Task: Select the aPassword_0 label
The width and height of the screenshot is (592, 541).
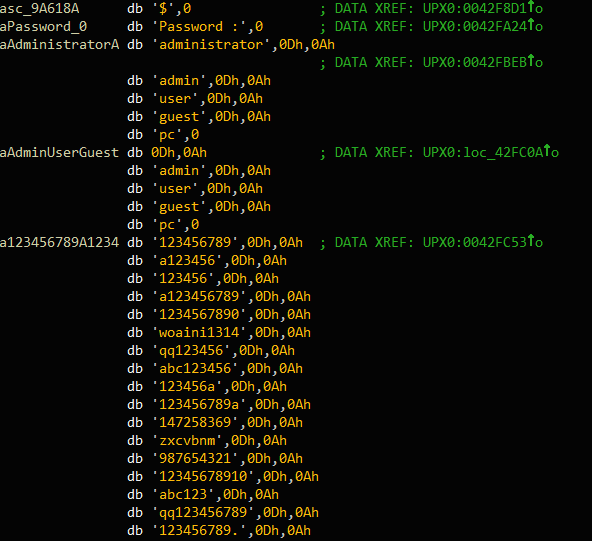Action: (43, 26)
